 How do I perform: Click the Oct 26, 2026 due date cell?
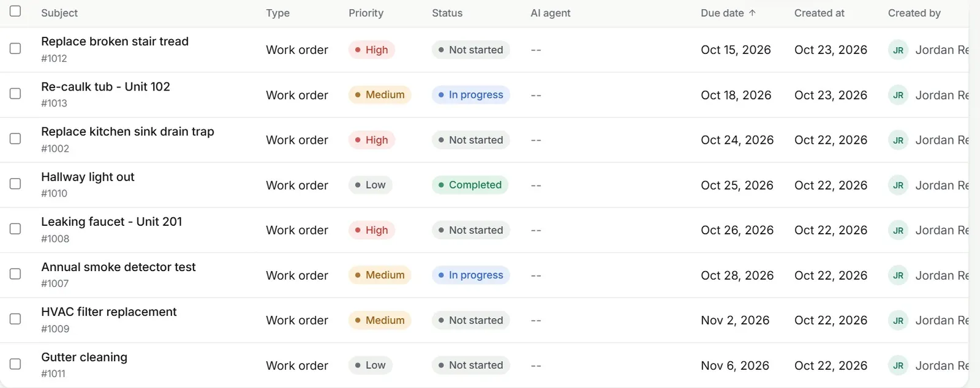point(737,230)
